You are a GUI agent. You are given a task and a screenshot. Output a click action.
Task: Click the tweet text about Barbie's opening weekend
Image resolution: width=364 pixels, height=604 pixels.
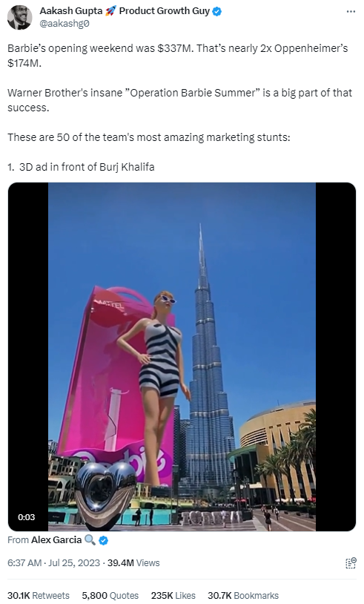click(x=178, y=56)
